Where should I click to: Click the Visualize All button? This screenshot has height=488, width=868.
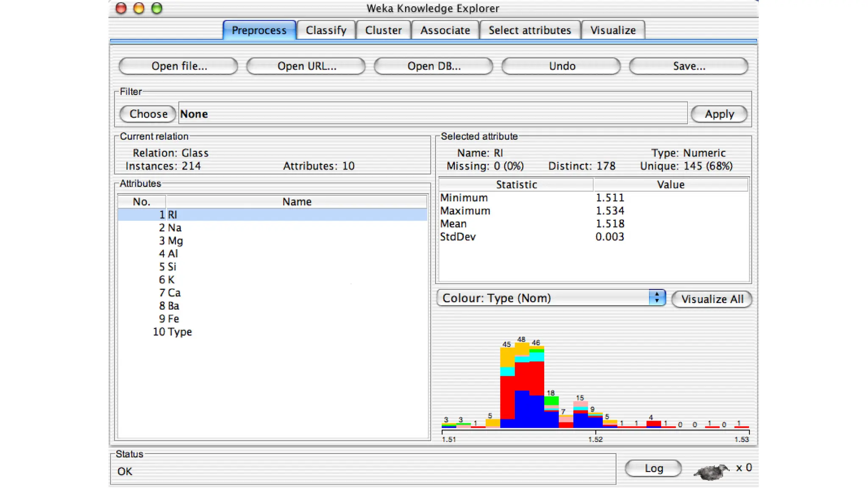click(712, 299)
